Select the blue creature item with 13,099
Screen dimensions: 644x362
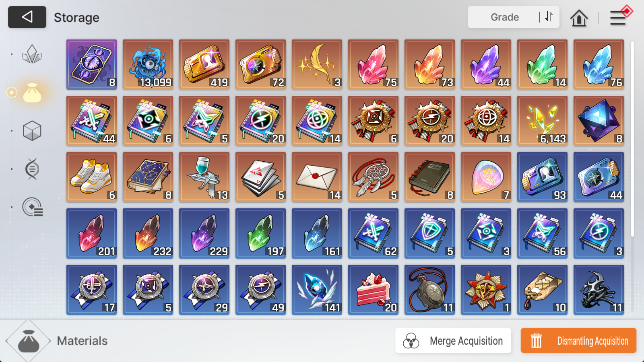(148, 64)
